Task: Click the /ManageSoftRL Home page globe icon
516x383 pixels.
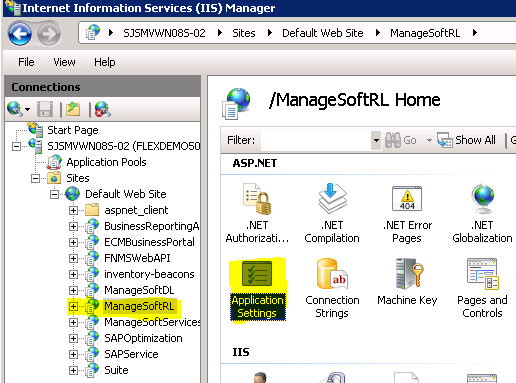Action: (236, 103)
